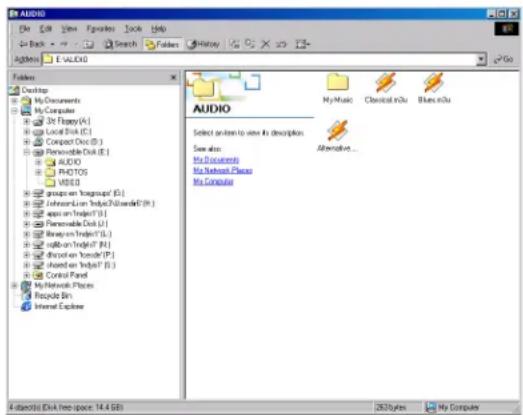523x415 pixels.
Task: Select the AUDIO folder in the tree
Action: [x=70, y=162]
